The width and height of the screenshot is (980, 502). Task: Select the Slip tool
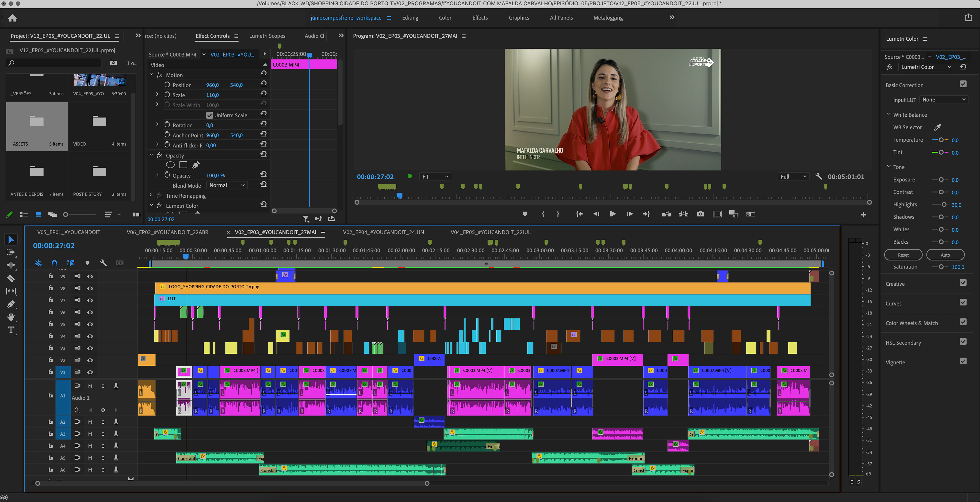pyautogui.click(x=11, y=291)
